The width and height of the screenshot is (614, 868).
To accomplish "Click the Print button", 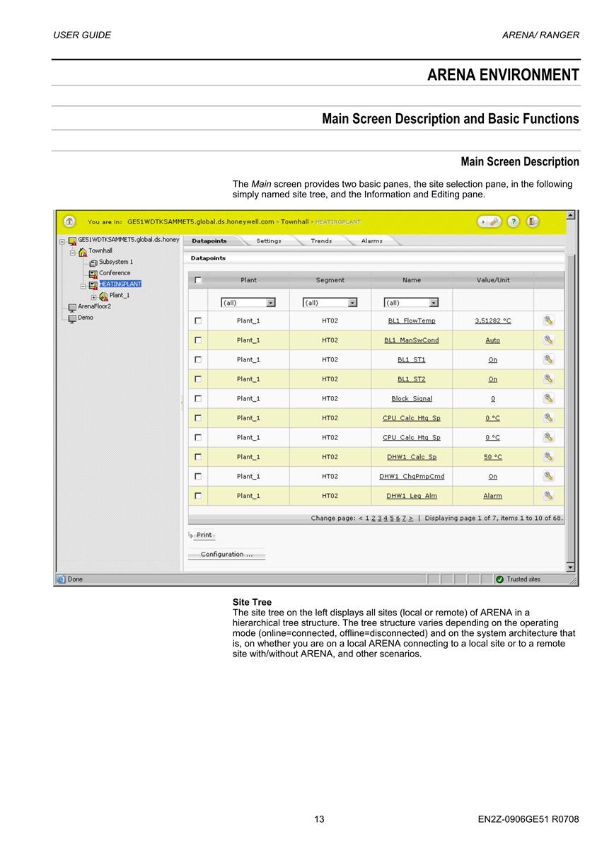I will tap(204, 535).
